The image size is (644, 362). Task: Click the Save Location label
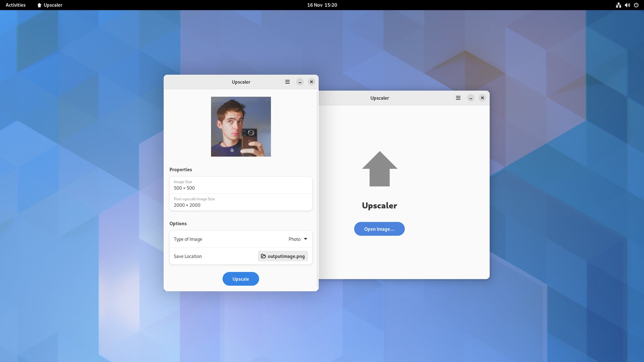(x=187, y=256)
